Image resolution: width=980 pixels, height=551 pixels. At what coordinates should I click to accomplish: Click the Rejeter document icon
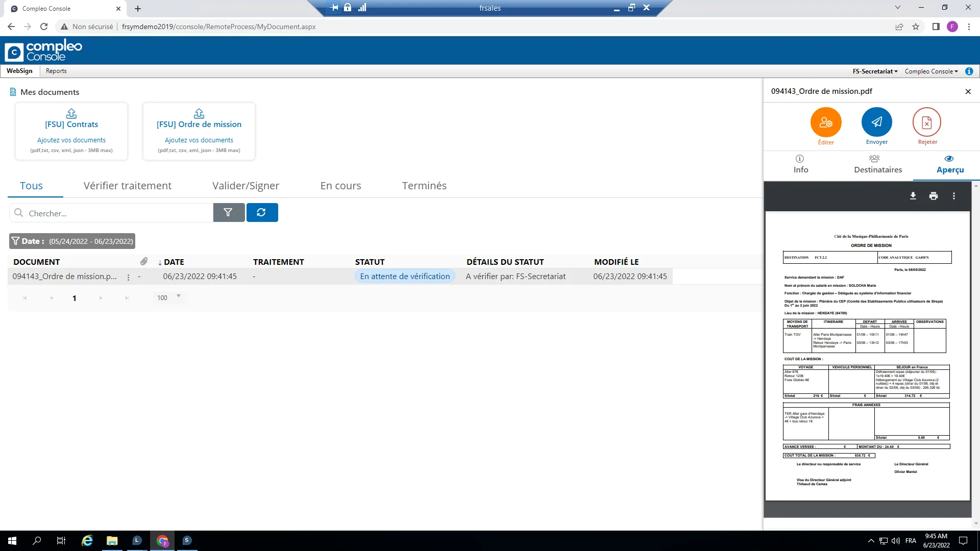(x=927, y=122)
